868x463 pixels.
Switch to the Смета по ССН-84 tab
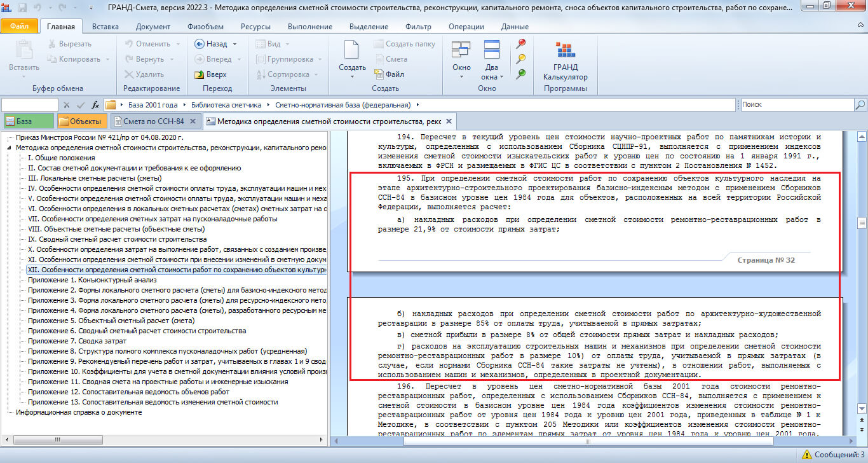pos(156,121)
